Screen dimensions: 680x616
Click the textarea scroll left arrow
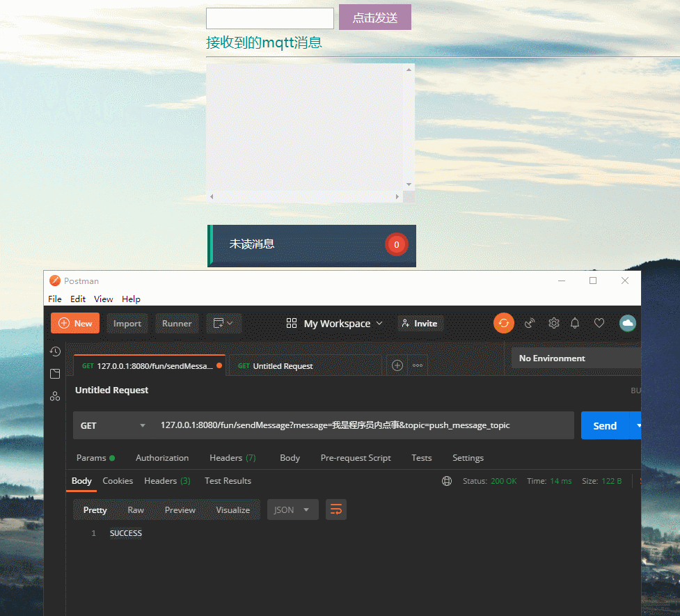coord(212,196)
